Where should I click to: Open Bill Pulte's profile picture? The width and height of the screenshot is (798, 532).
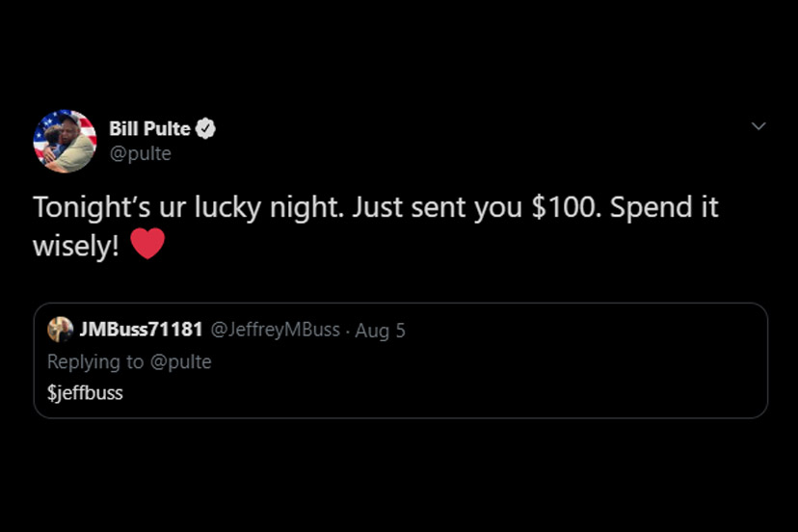[65, 141]
